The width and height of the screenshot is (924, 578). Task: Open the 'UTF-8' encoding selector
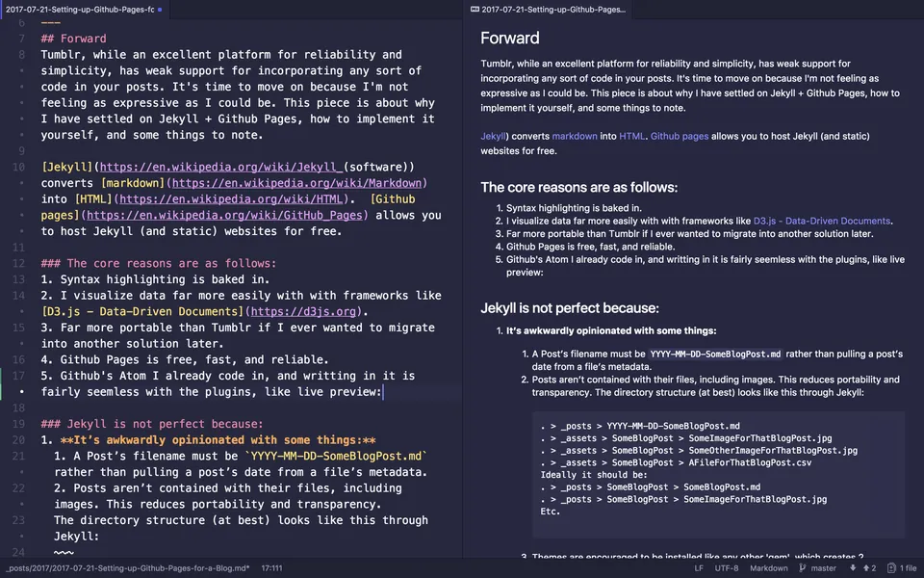[726, 568]
